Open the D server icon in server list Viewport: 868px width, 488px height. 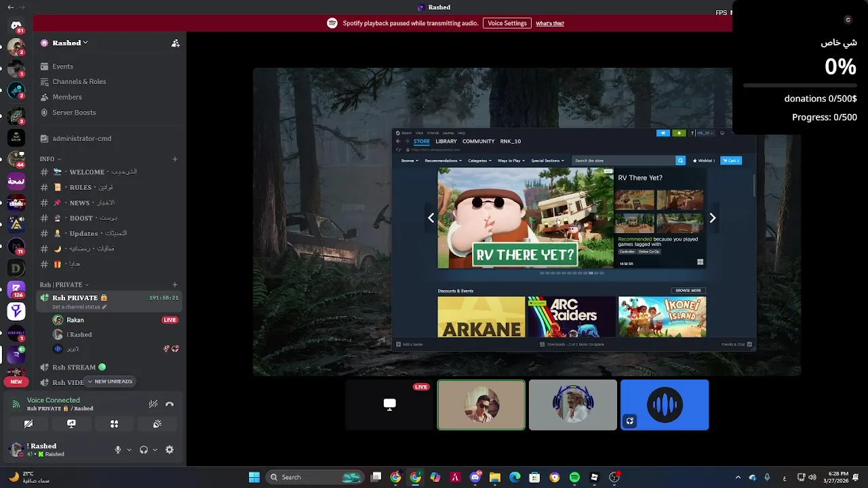pos(16,268)
